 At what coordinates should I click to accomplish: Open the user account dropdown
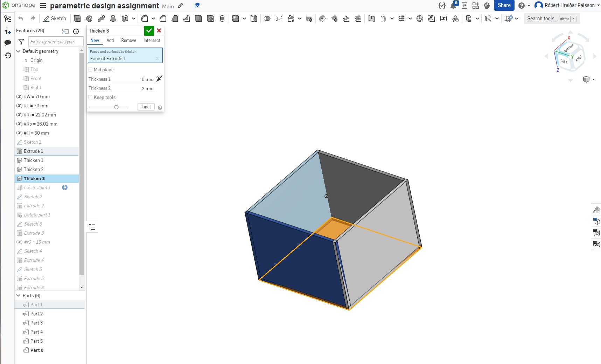click(x=598, y=5)
